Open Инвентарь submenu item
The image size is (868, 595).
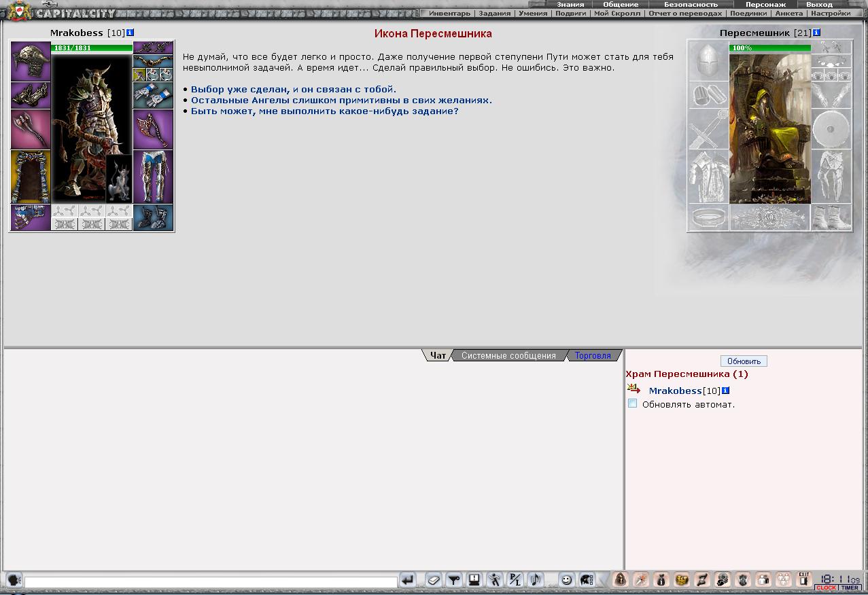tap(449, 13)
